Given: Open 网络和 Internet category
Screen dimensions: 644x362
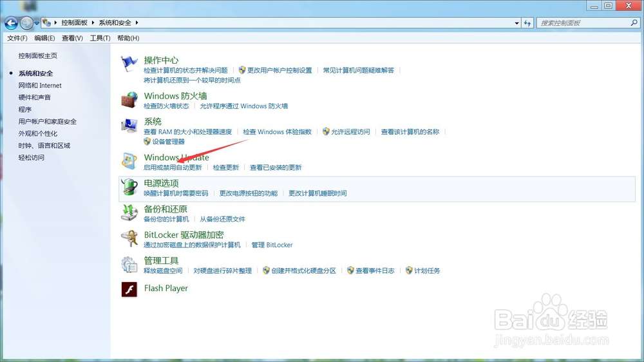Looking at the screenshot, I should point(40,85).
